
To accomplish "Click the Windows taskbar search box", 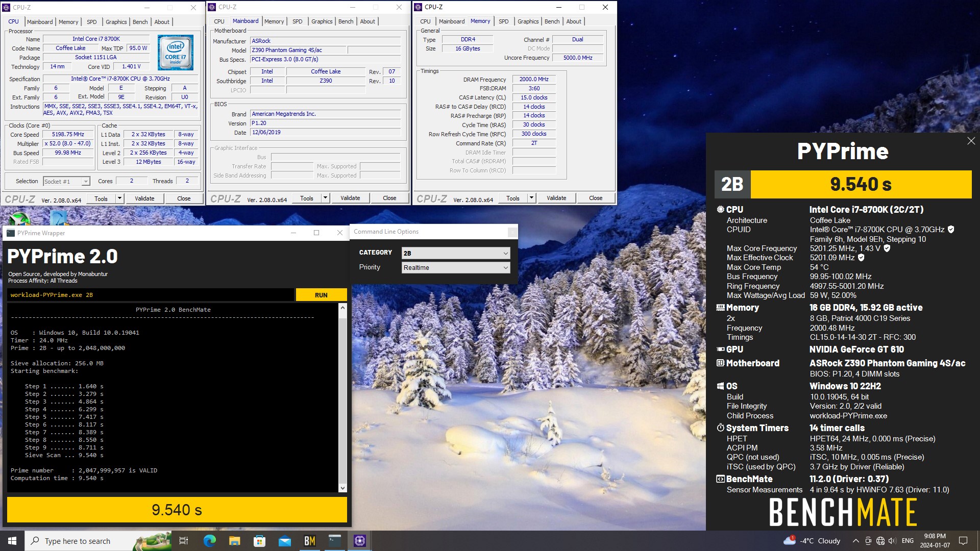I will [98, 541].
